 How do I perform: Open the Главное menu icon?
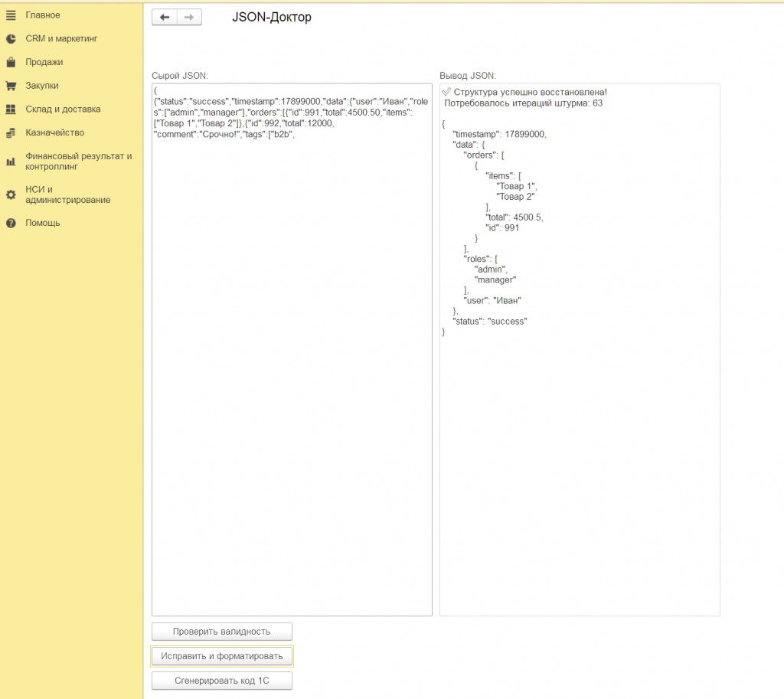11,15
